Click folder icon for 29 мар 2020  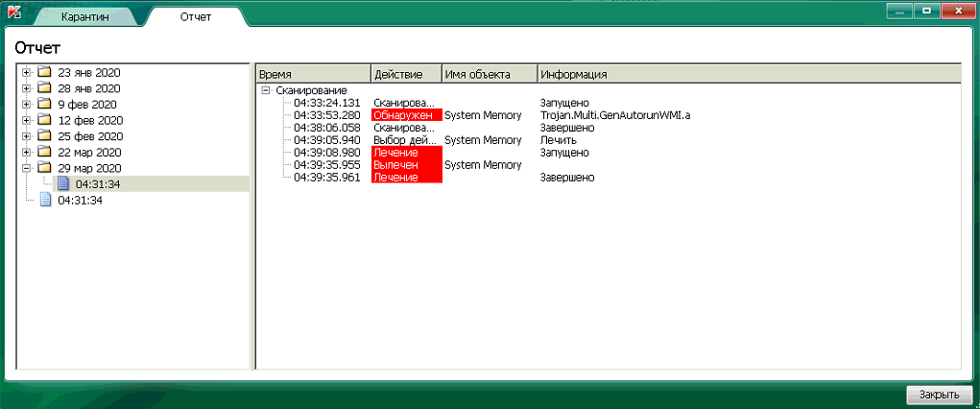pos(44,168)
